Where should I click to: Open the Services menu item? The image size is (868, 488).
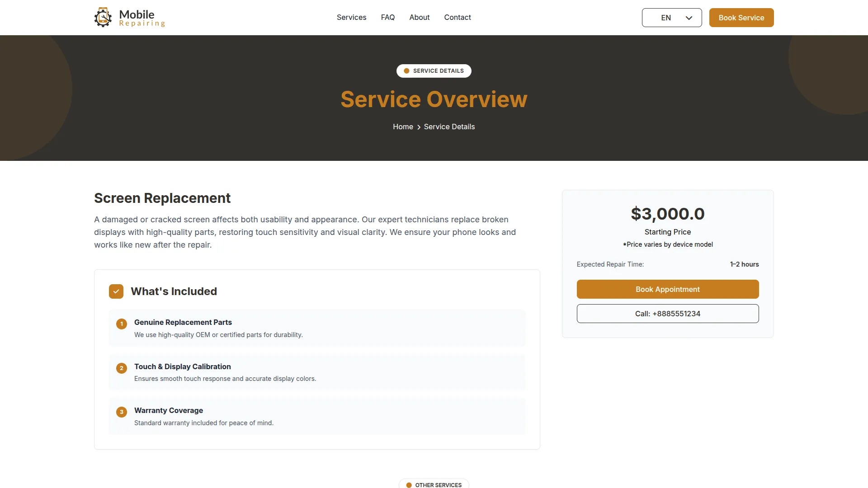351,17
